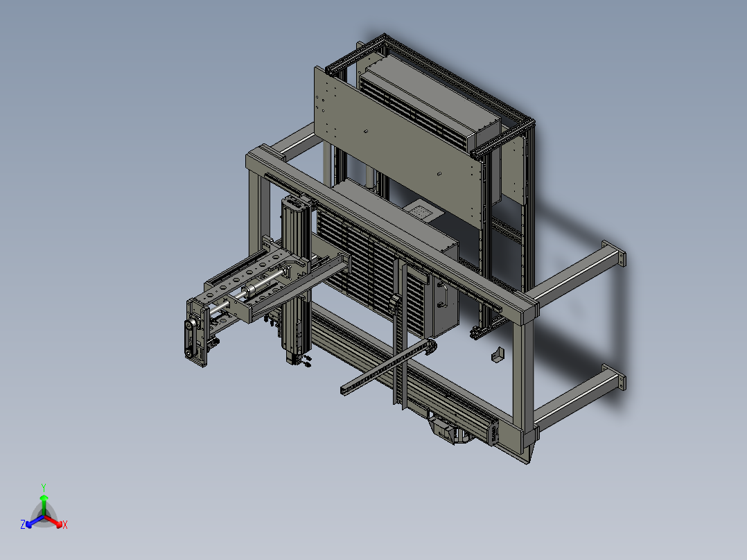Select the lower right wall mounting flange
747x560 pixels.
[x=614, y=378]
